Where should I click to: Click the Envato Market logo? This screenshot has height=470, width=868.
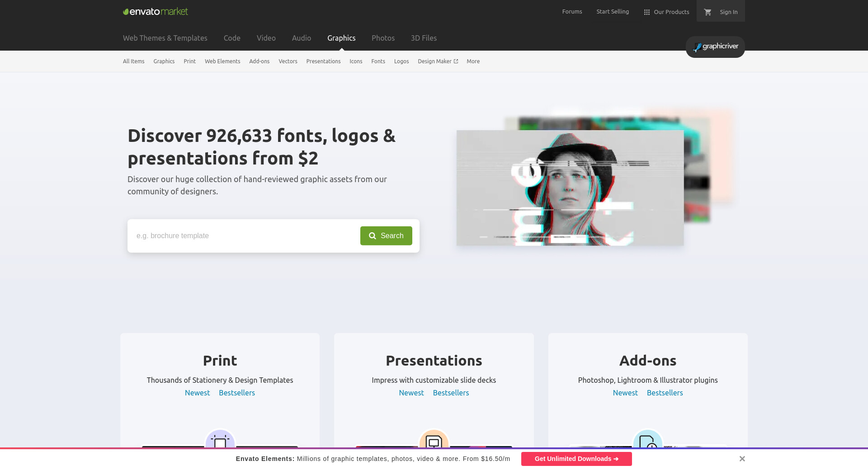point(156,11)
